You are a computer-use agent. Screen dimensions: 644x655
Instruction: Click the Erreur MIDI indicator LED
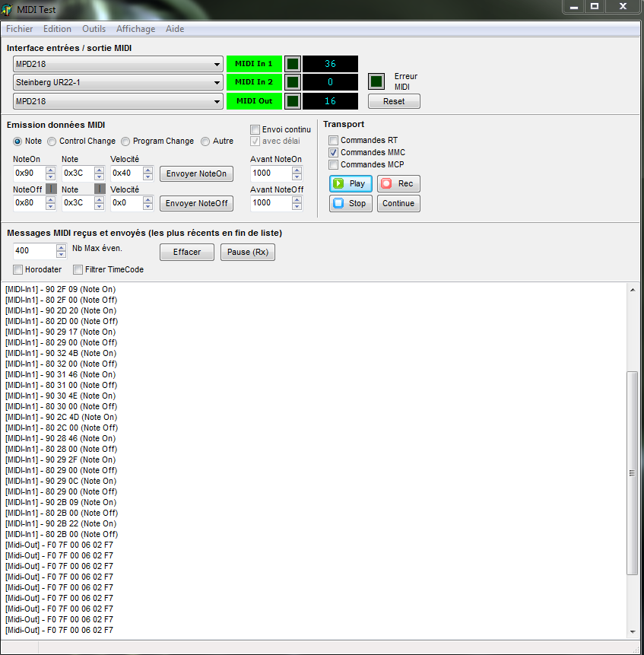click(x=376, y=81)
